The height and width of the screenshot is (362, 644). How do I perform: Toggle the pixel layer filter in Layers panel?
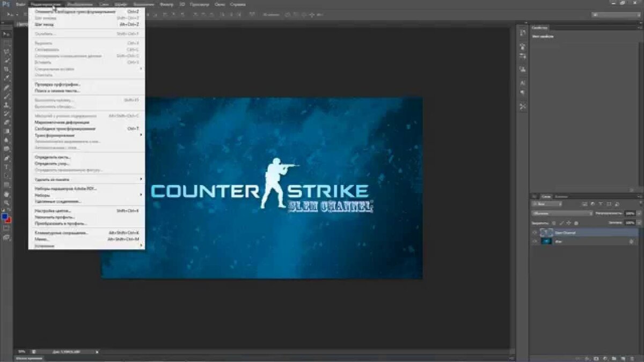tap(585, 204)
